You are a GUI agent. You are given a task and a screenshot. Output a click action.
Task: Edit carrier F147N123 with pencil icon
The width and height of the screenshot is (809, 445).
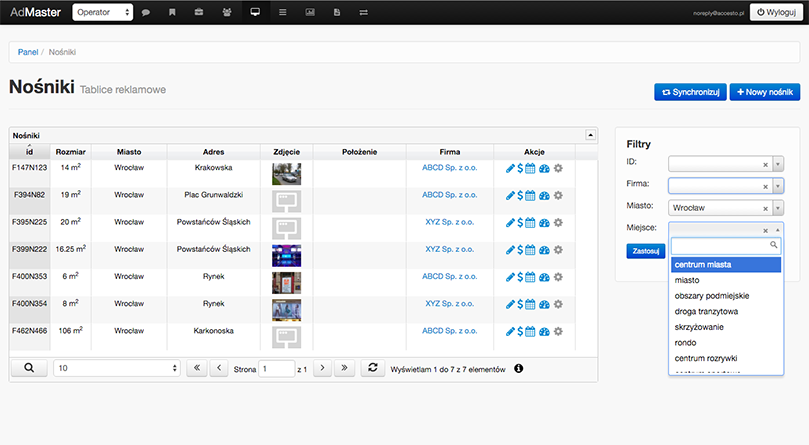[x=510, y=168]
